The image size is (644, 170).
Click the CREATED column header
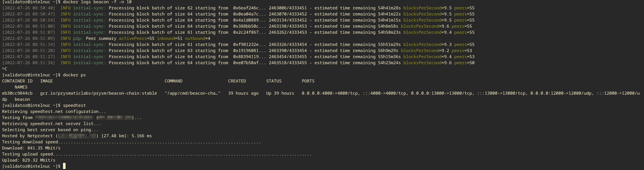237,81
